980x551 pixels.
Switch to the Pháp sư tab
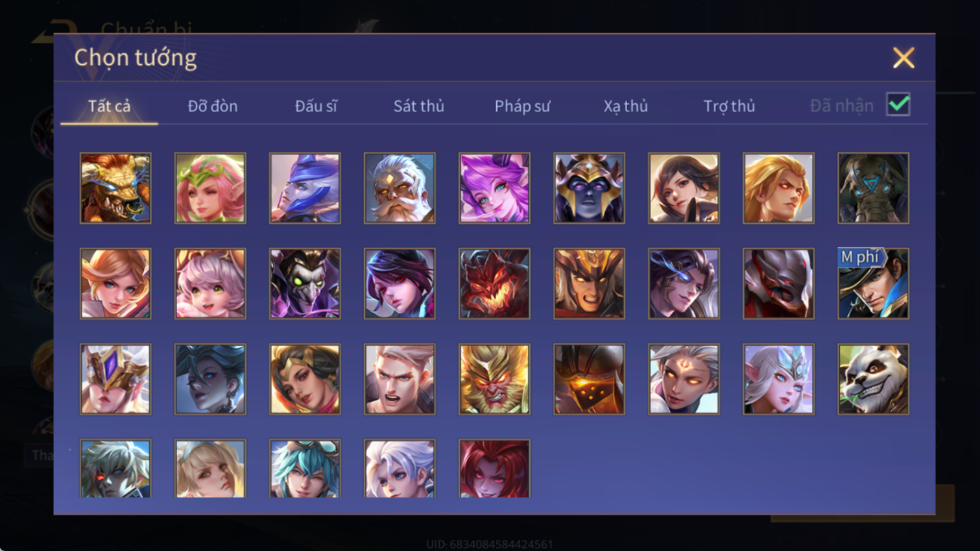tap(522, 106)
